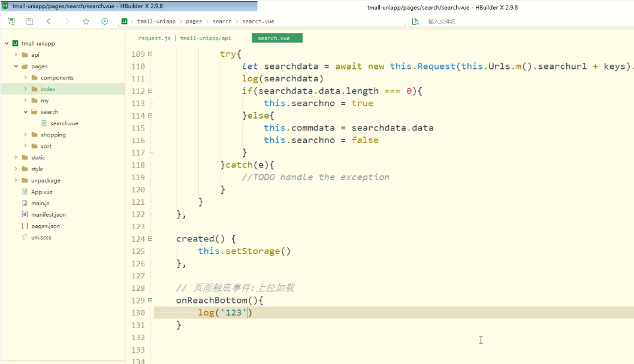
Task: Click the save file toolbar icon
Action: coord(29,22)
